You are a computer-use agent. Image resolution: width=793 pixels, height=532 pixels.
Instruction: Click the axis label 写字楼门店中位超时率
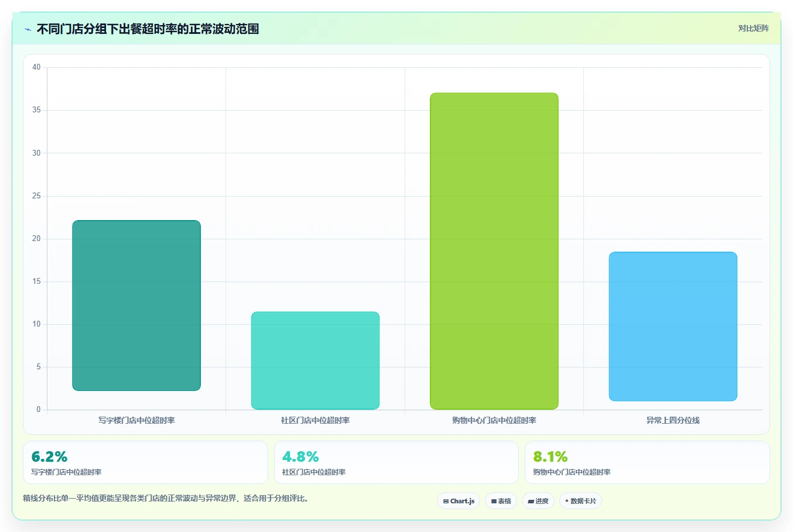136,420
